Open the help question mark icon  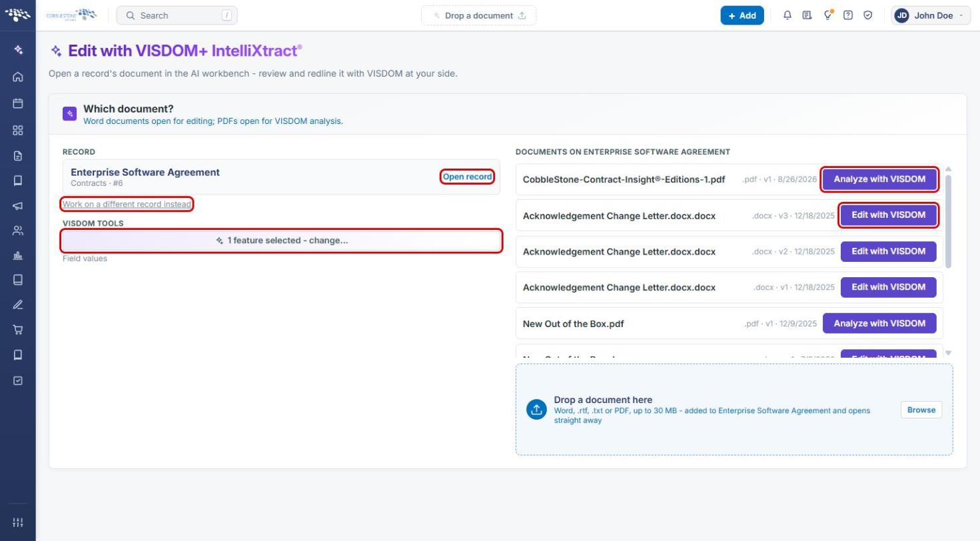848,15
